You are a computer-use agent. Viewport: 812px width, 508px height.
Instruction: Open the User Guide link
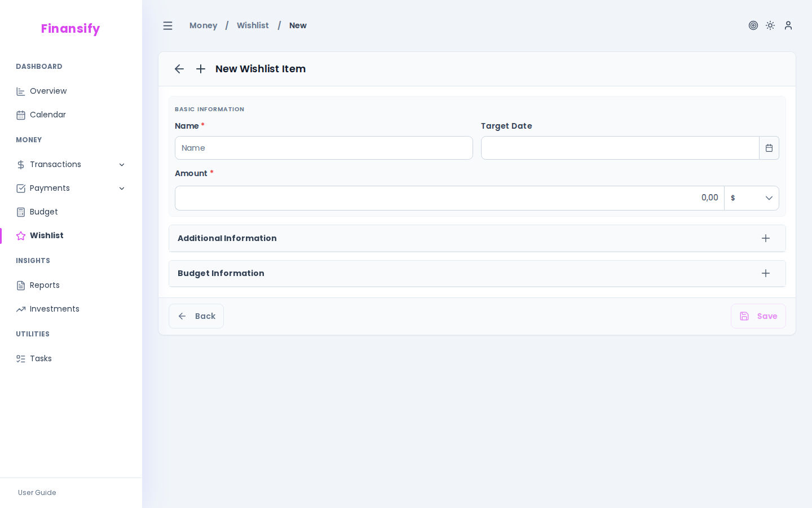[x=37, y=493]
